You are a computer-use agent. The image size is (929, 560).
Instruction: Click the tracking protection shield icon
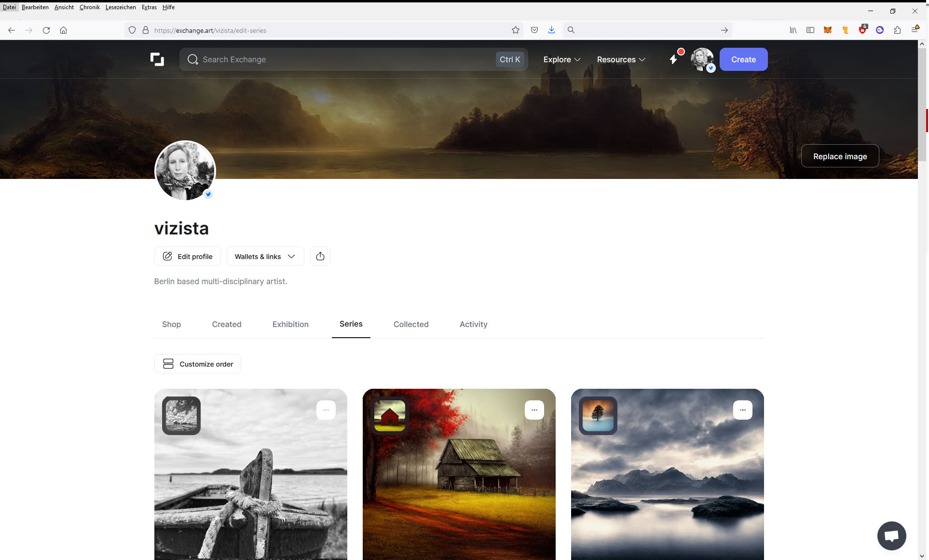pyautogui.click(x=132, y=30)
